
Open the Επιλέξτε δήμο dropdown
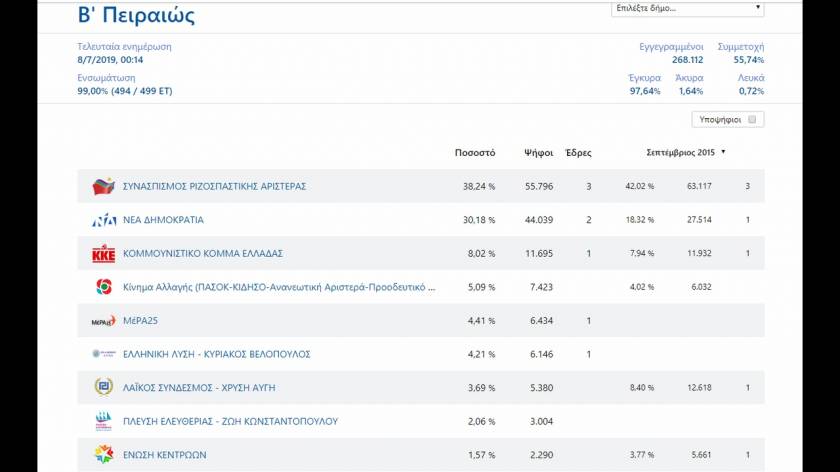[x=687, y=9]
